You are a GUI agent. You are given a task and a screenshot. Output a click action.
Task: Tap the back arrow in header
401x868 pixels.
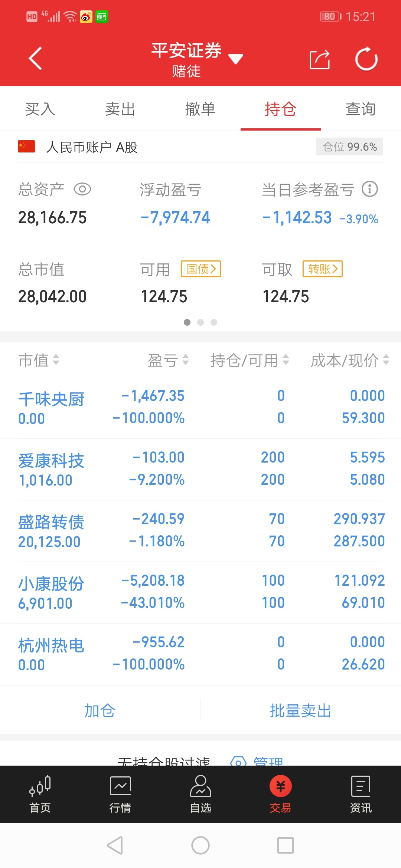click(x=35, y=59)
